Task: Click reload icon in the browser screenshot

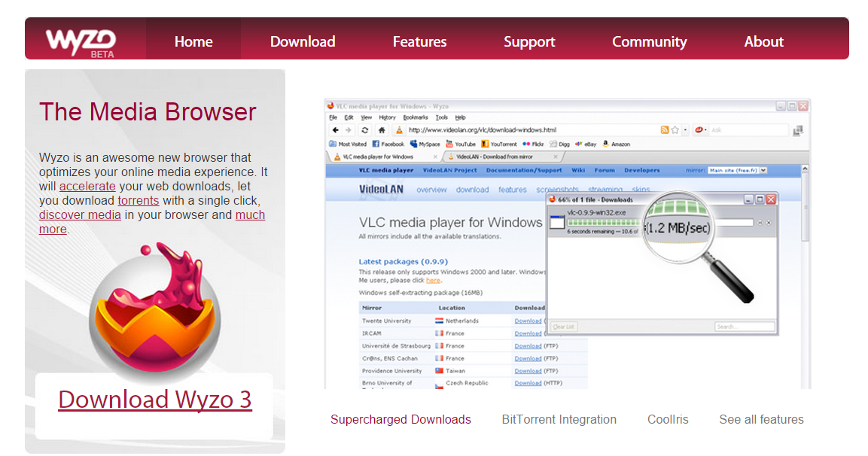Action: [x=365, y=130]
